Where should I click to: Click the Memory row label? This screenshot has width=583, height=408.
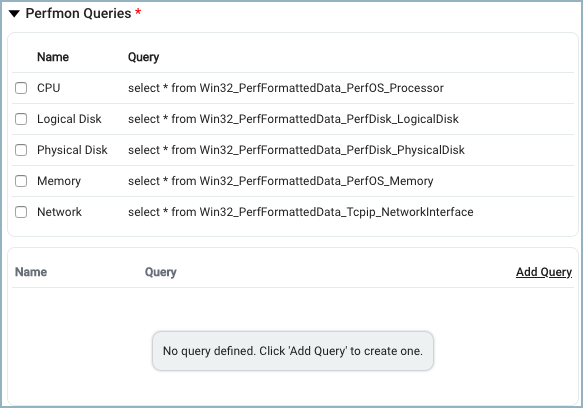click(59, 181)
